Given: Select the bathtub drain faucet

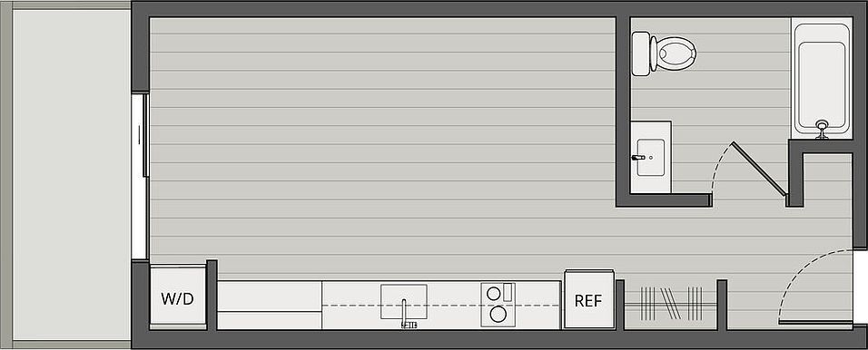Looking at the screenshot, I should (x=822, y=128).
